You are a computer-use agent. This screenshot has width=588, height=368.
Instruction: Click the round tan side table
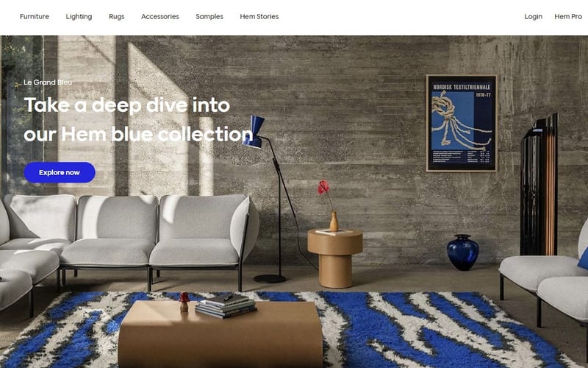click(x=335, y=258)
